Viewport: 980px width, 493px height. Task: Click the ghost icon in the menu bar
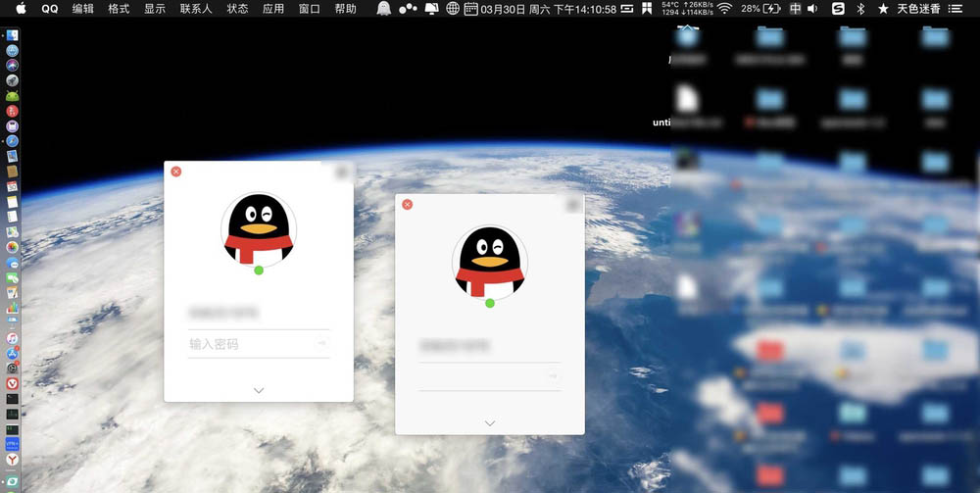point(384,9)
